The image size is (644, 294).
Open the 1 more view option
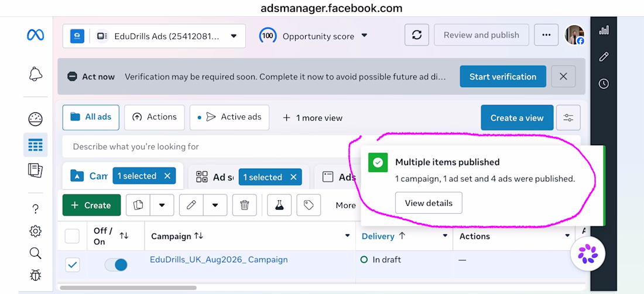point(313,118)
